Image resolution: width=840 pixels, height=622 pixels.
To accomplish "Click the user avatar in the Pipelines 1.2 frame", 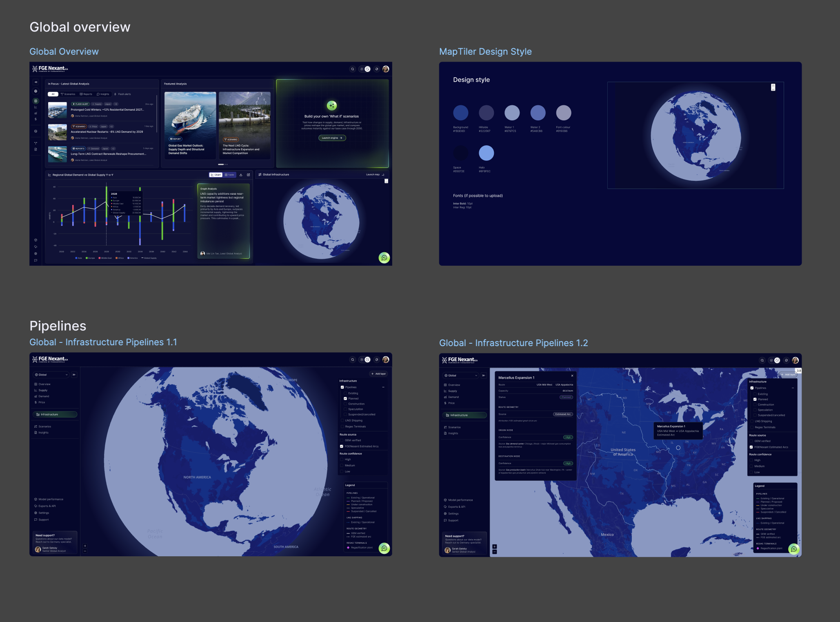I will (795, 360).
